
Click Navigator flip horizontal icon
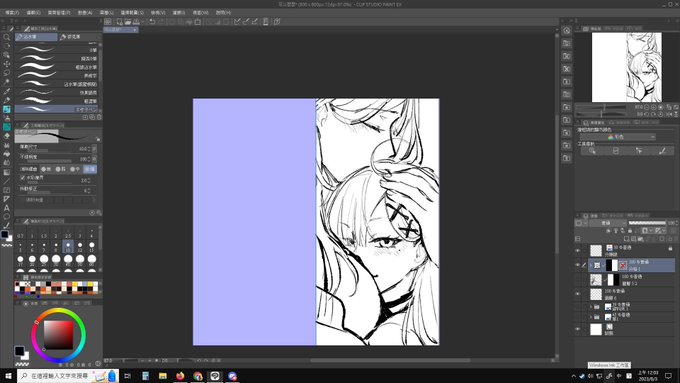pyautogui.click(x=669, y=114)
